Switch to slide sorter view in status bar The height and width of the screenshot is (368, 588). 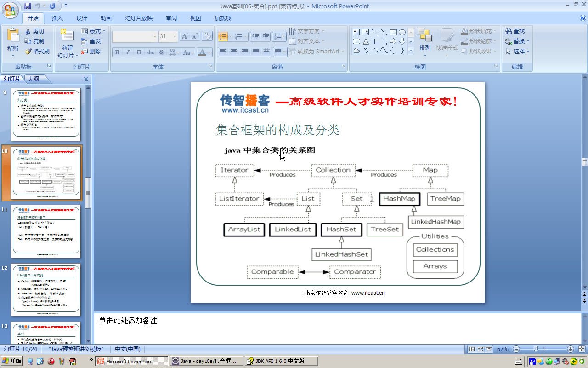480,349
